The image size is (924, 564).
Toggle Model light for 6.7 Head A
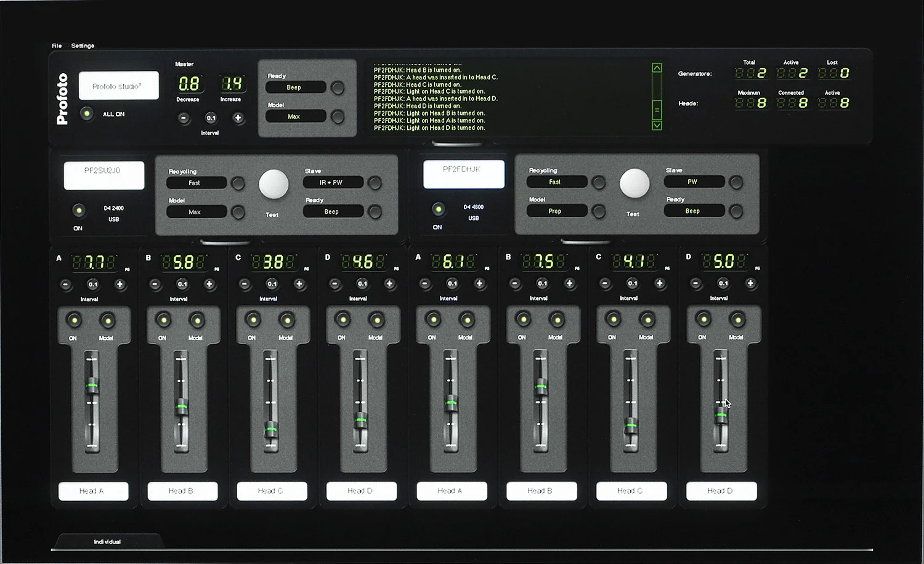tap(467, 320)
